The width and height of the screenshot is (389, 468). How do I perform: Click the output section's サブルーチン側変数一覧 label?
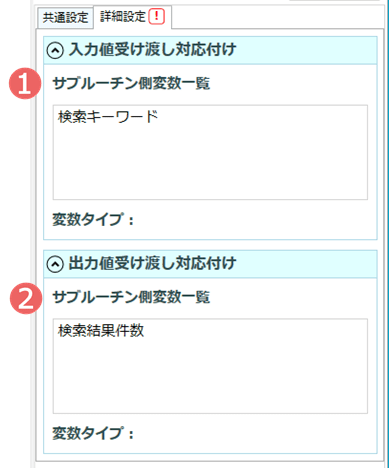coord(131,297)
